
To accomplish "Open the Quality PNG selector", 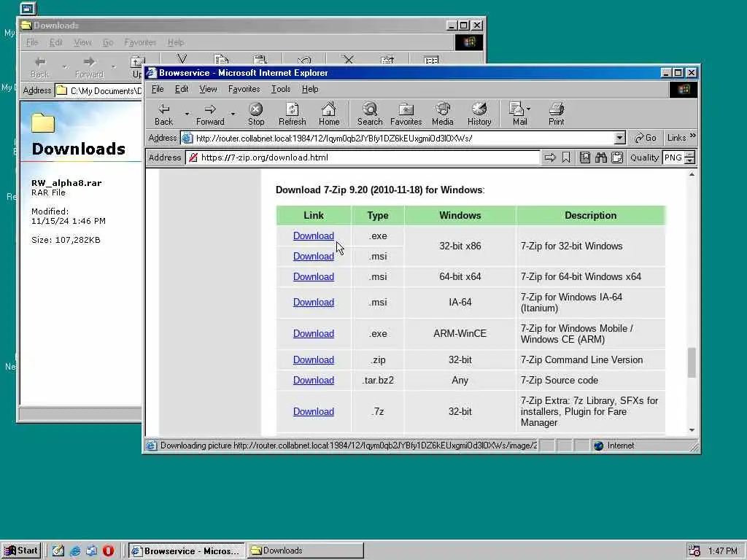I will point(679,157).
